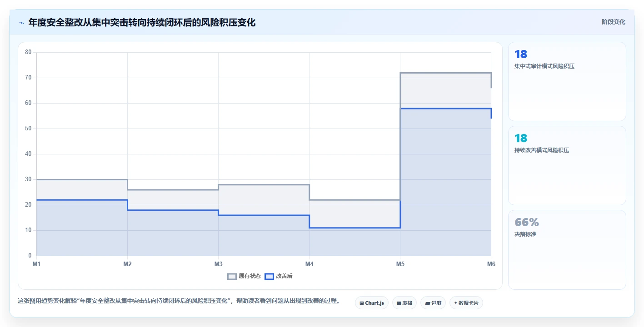Click the 70 y-axis value

(28, 78)
